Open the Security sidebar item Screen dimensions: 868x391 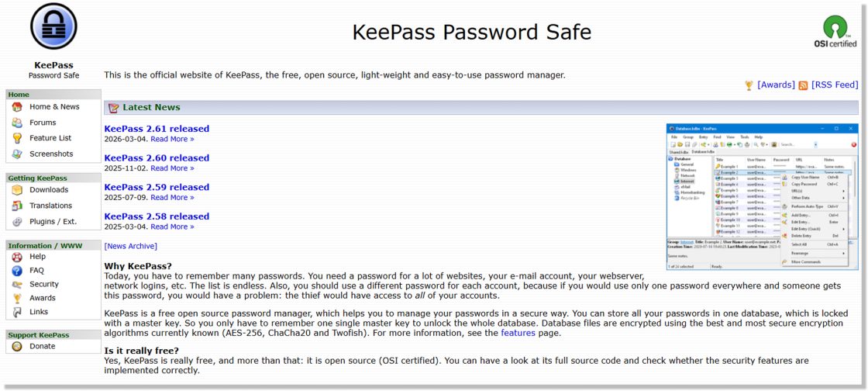44,285
